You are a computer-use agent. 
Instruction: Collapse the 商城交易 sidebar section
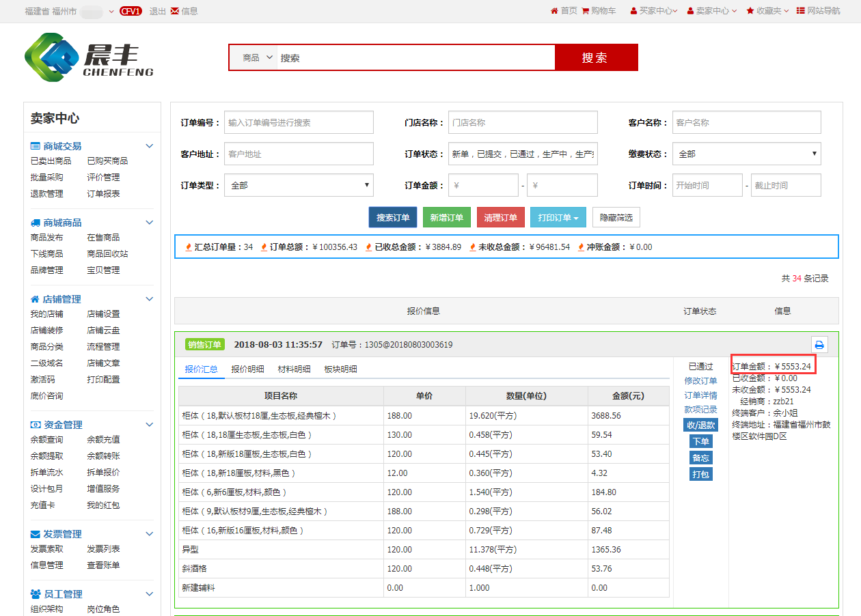[149, 146]
